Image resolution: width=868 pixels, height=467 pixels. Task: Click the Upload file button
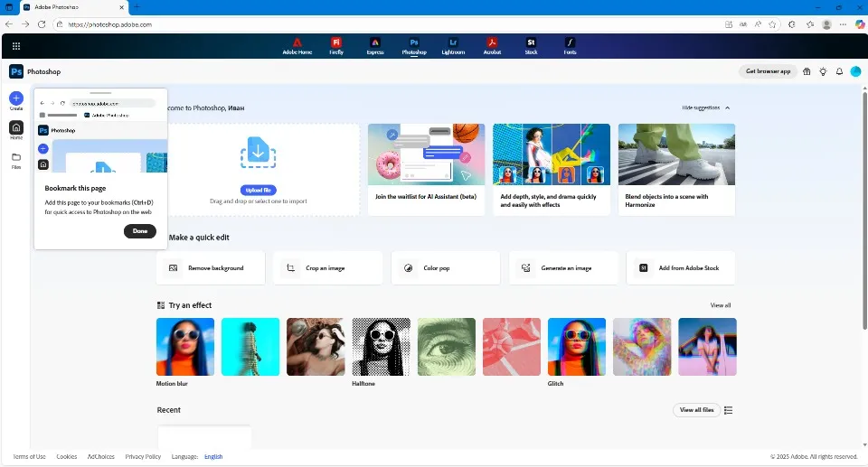pos(258,190)
